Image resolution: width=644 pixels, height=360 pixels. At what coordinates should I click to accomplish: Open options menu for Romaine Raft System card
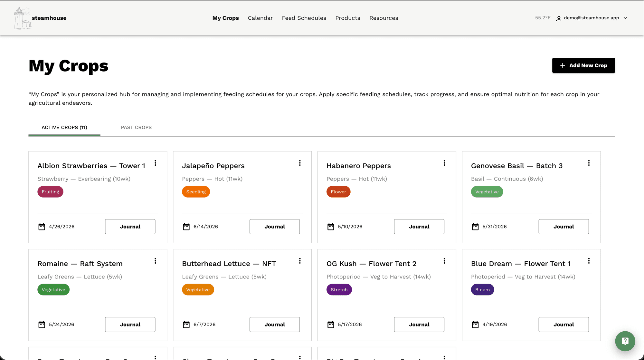coord(155,261)
